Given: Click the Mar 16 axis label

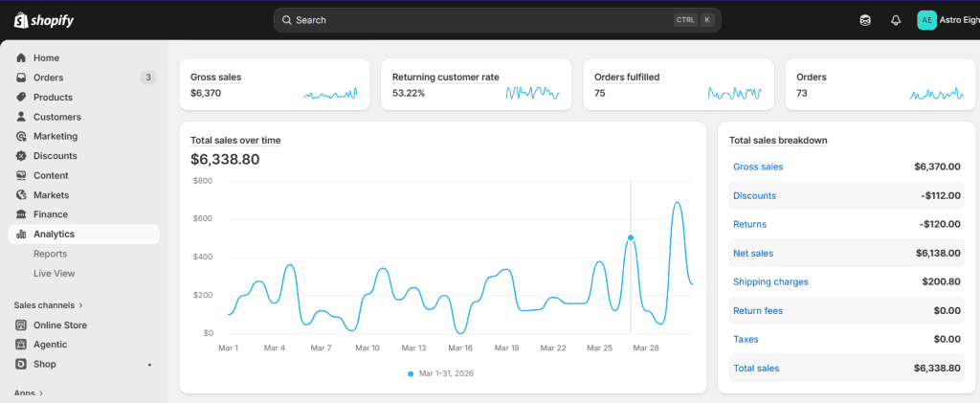Looking at the screenshot, I should point(460,348).
